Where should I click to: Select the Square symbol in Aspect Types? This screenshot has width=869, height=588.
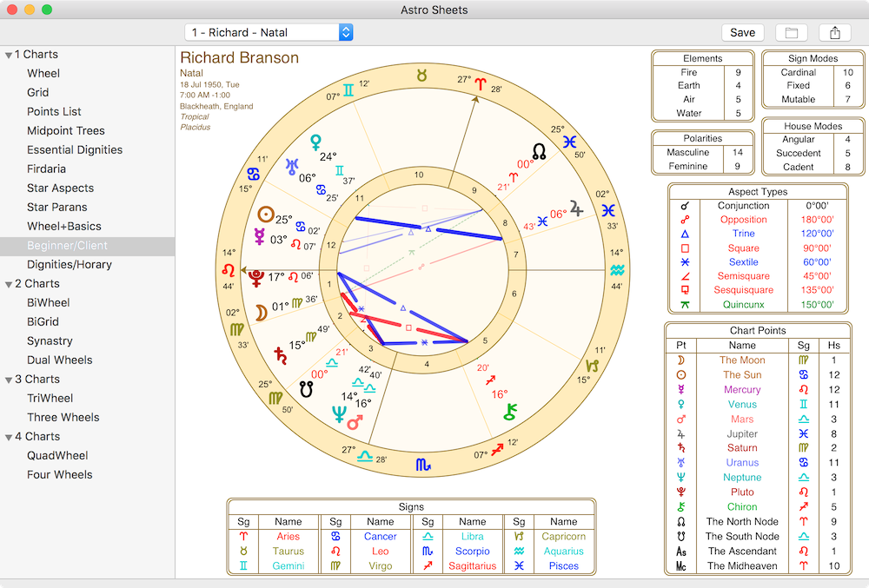coord(685,248)
